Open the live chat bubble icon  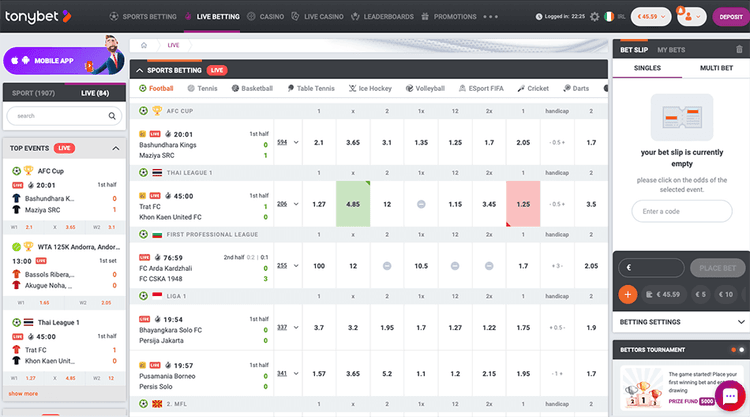tap(730, 396)
